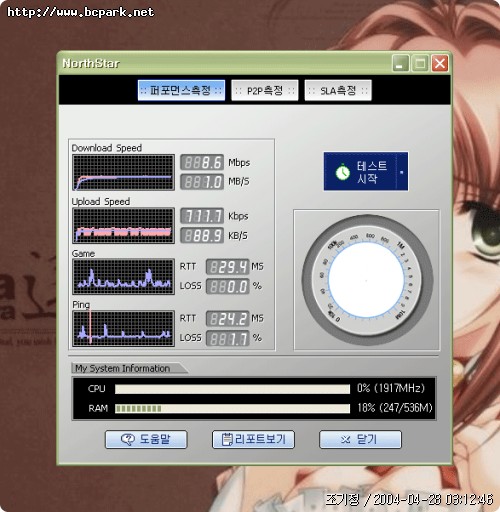This screenshot has width=500, height=512.
Task: Click the upload KB/S value 88.9
Action: point(202,236)
